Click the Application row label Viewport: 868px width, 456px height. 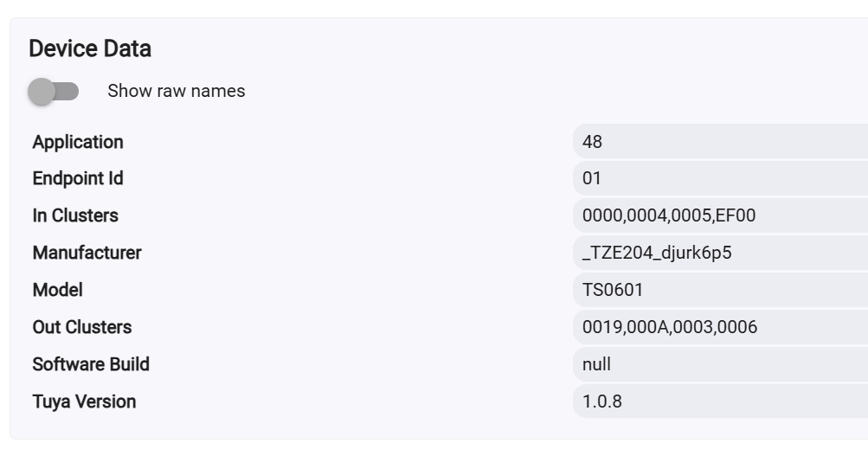pos(78,142)
